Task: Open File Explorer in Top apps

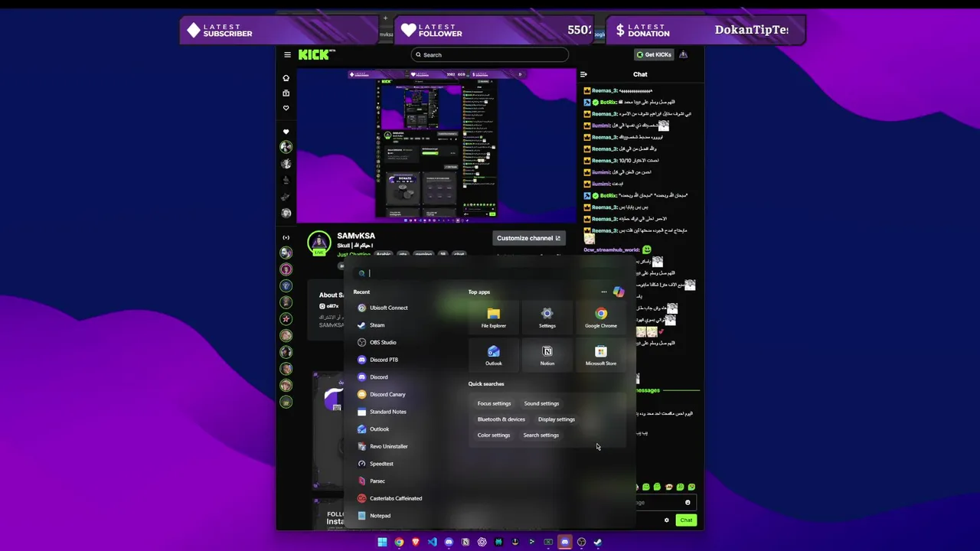Action: coord(494,318)
